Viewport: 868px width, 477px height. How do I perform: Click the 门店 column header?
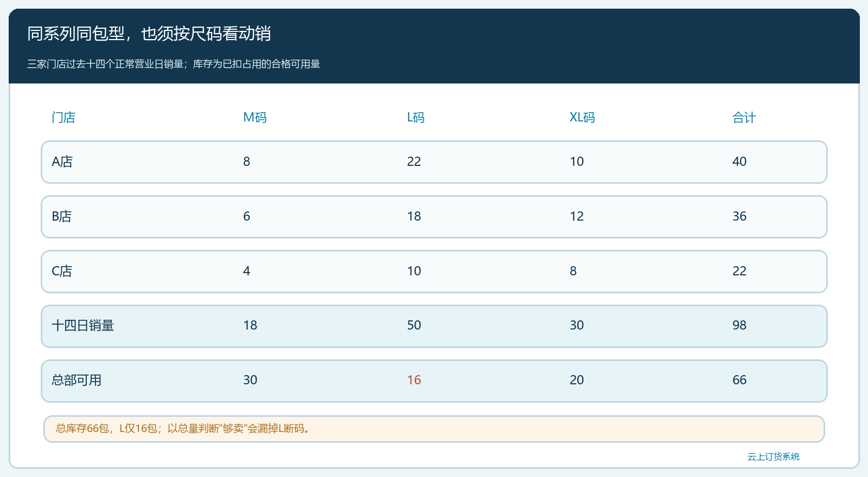[x=63, y=118]
